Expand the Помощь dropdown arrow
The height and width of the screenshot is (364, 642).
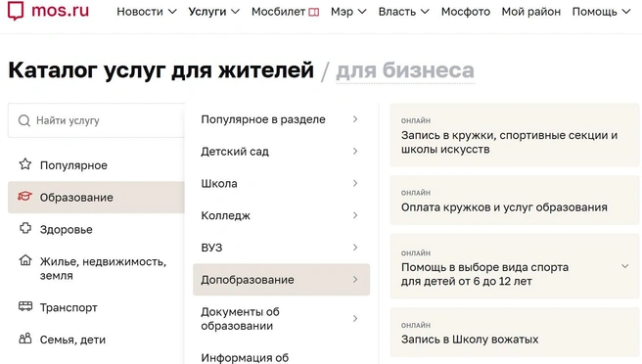point(626,12)
